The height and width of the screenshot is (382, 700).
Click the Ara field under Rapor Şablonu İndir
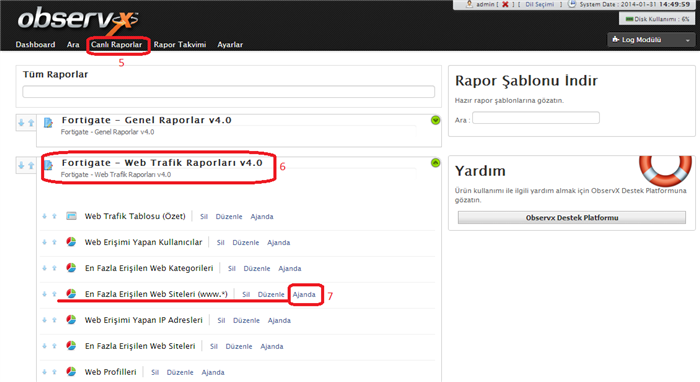click(x=536, y=118)
